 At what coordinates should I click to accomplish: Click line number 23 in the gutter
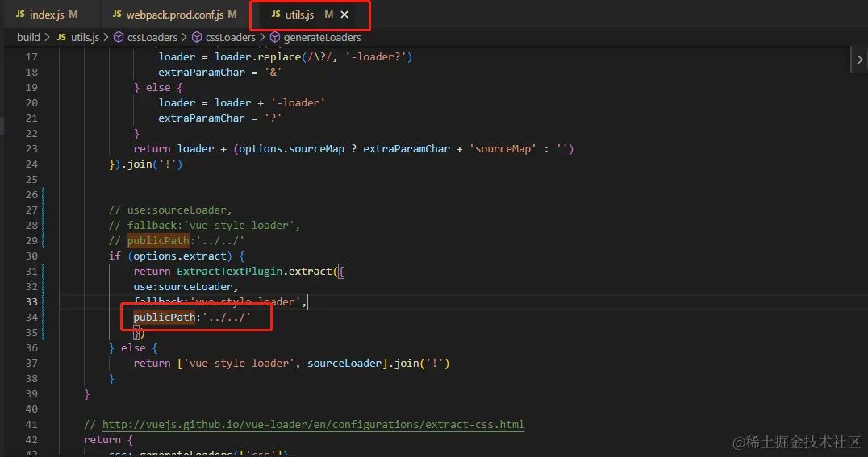31,149
